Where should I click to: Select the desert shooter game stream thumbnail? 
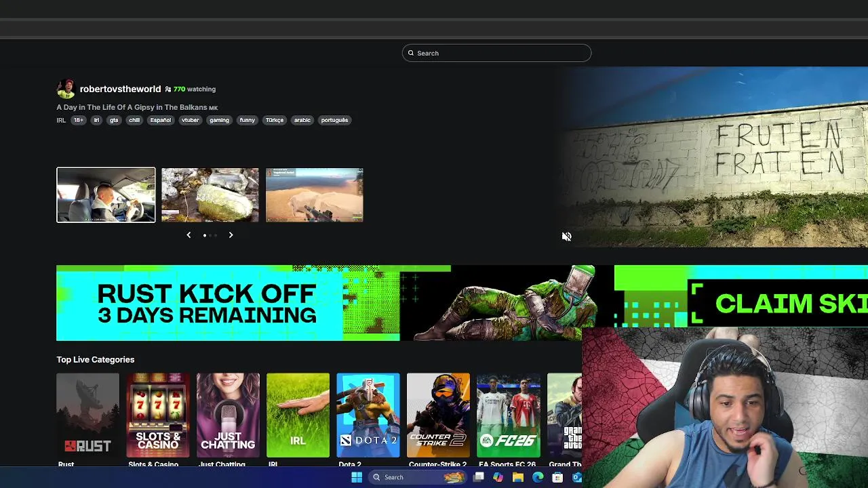[x=315, y=195]
